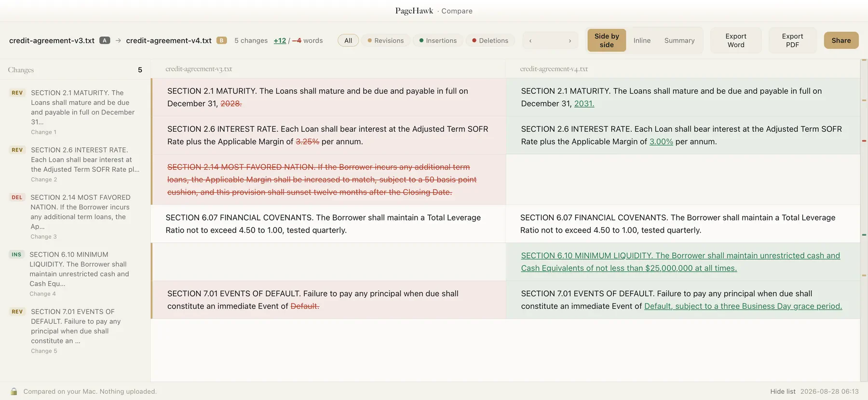Click the inserted Section 6.10 Minimum Liquidity text
Viewport: 868px width, 400px height.
pos(680,262)
